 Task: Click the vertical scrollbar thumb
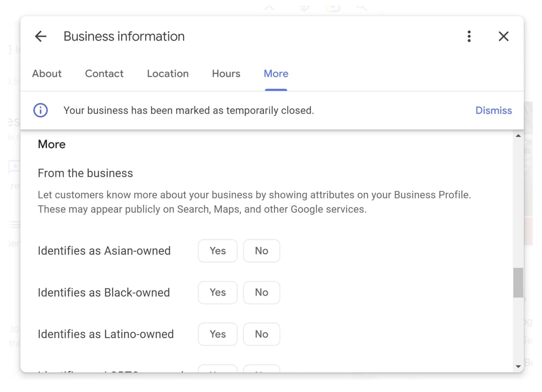tap(518, 283)
